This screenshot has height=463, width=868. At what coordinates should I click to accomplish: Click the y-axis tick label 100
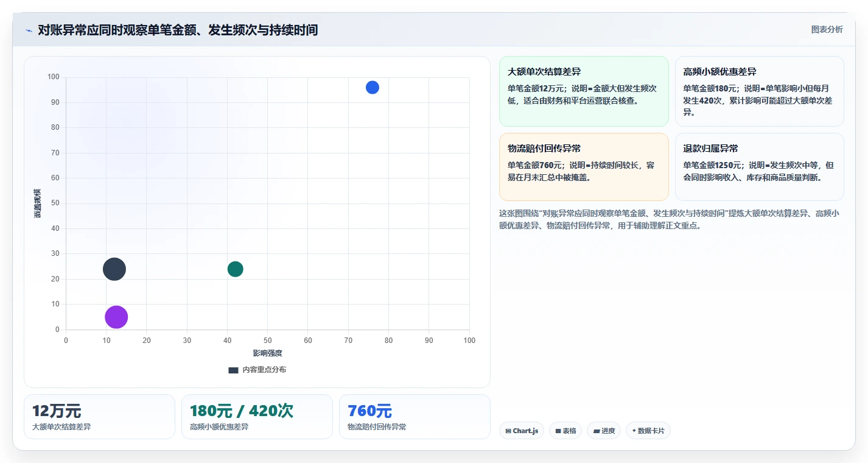pos(54,77)
